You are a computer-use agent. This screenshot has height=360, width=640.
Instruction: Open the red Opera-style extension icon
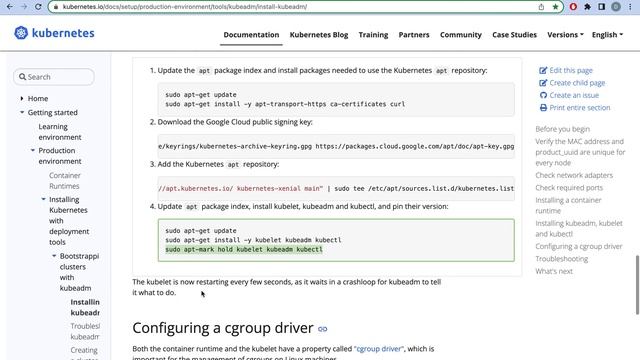(x=573, y=7)
